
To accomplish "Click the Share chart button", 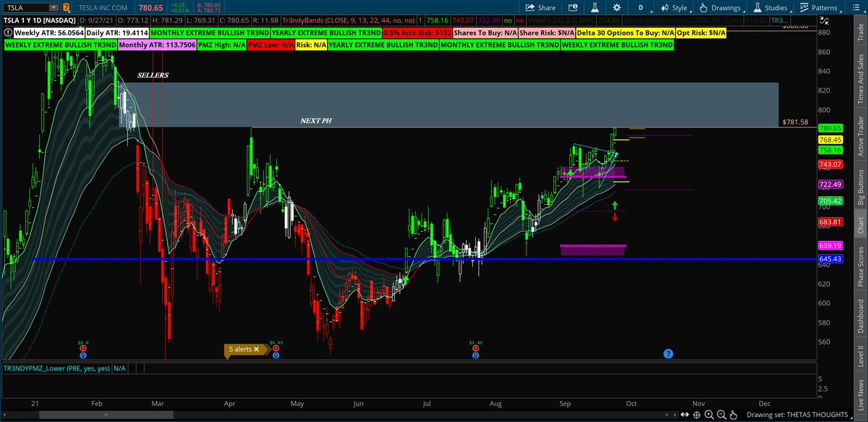I will [541, 7].
